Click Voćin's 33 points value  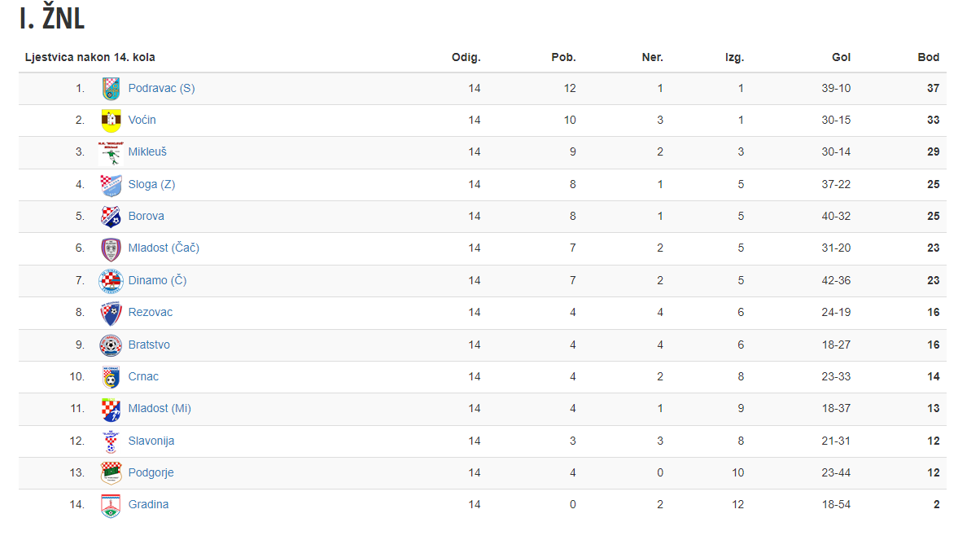(x=933, y=120)
